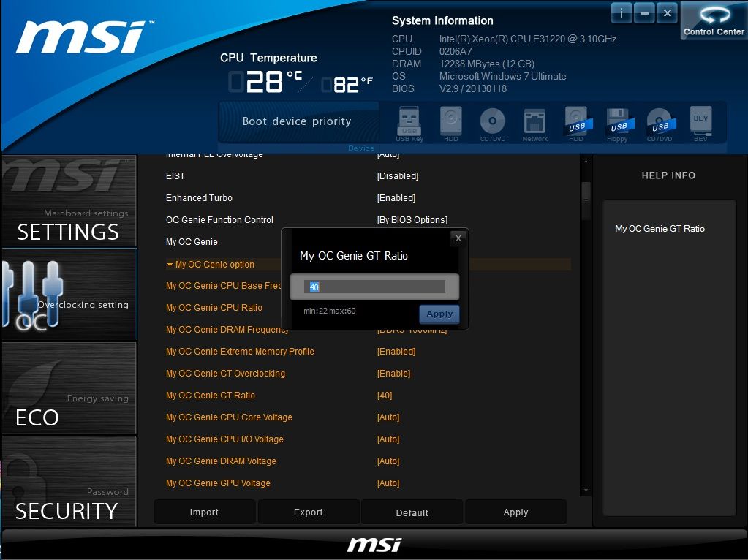
Task: Select My OC Genie CPU Base Frequency row
Action: tap(223, 286)
